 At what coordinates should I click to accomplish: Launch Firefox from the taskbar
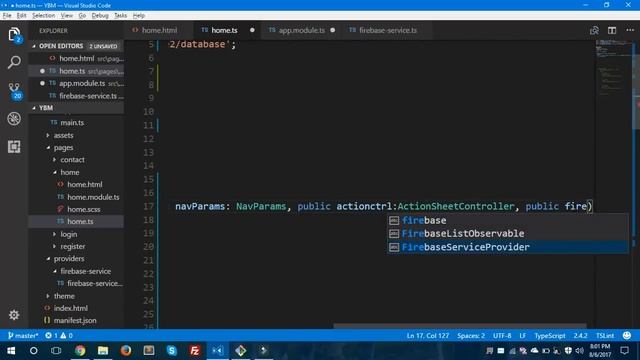pyautogui.click(x=126, y=351)
